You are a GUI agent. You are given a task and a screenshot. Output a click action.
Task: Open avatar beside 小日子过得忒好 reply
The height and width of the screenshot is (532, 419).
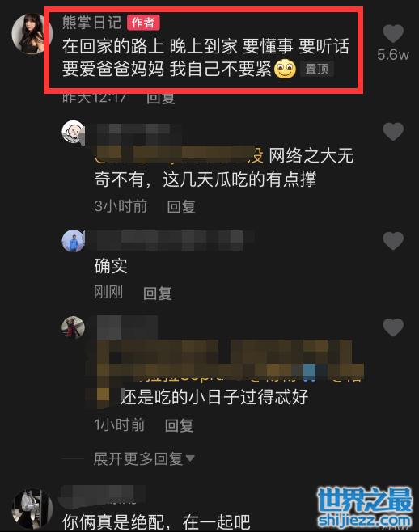point(74,327)
